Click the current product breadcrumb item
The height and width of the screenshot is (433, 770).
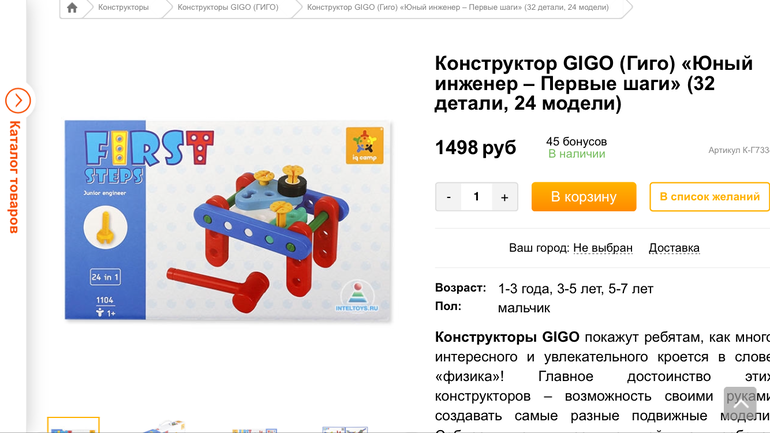tap(458, 7)
